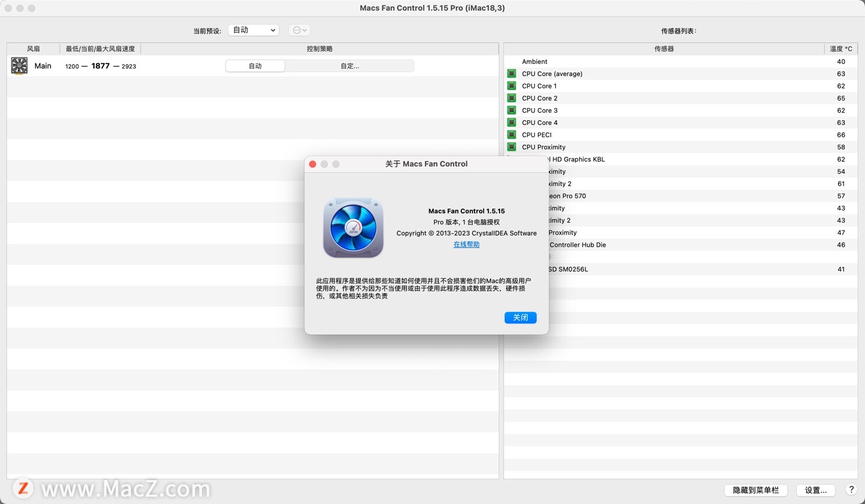Screen dimensions: 865x504
Task: Click the 传感器 column header
Action: pyautogui.click(x=664, y=49)
